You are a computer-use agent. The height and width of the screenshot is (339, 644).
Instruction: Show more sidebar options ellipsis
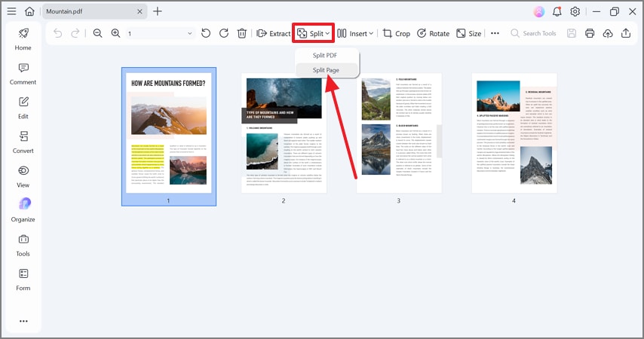coord(23,321)
